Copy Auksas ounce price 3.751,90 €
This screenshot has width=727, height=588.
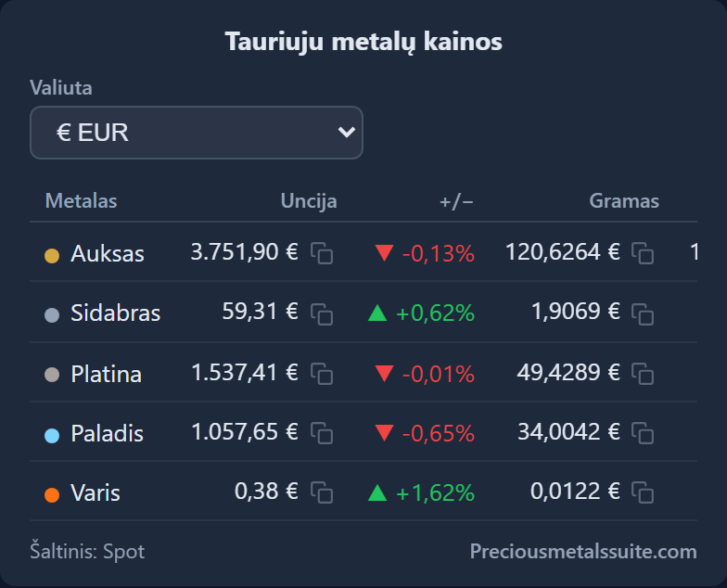322,253
